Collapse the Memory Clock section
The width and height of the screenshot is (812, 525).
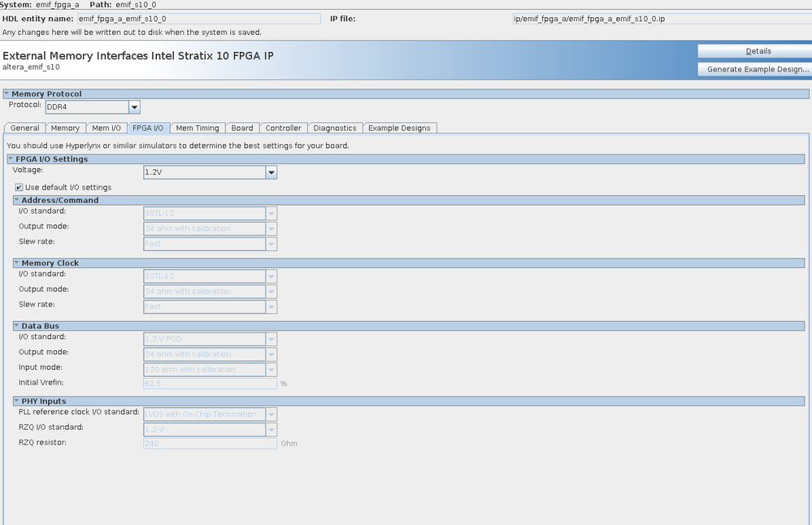pos(16,263)
